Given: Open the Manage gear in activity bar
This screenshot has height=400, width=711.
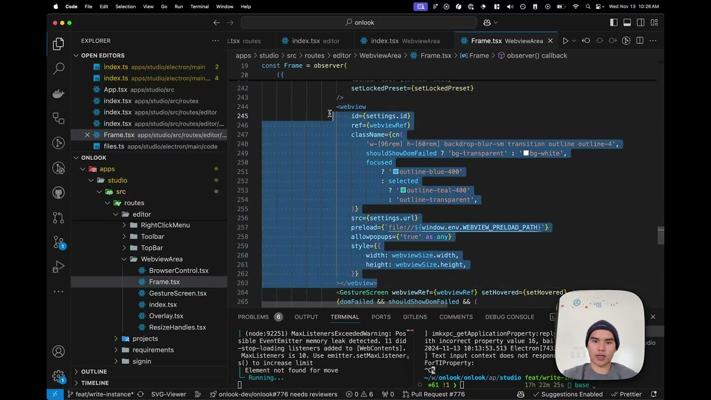Looking at the screenshot, I should tap(58, 376).
